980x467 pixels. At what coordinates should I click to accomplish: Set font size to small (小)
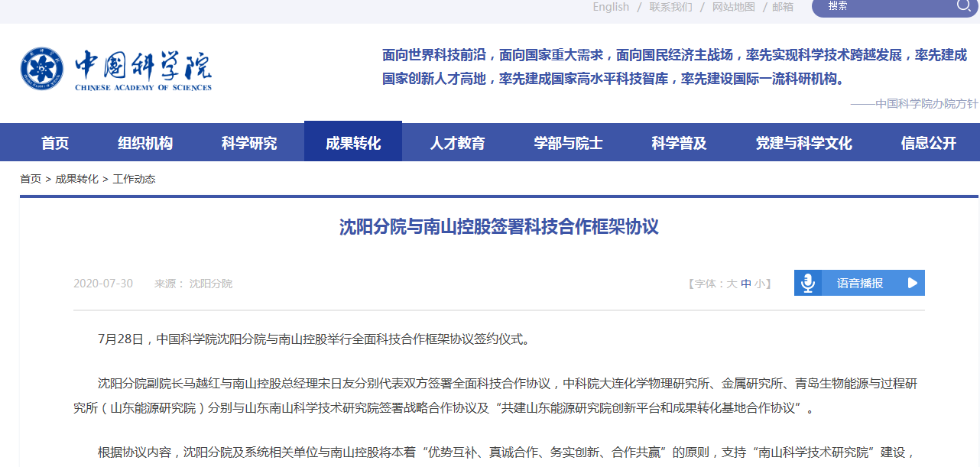759,284
